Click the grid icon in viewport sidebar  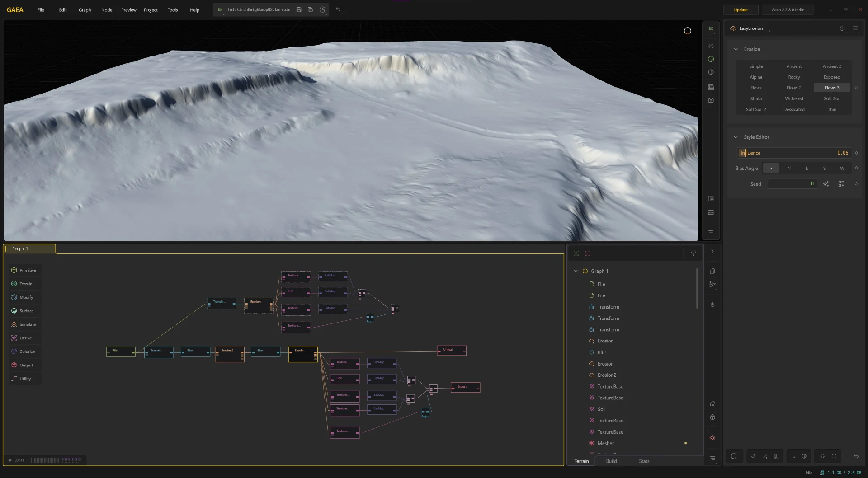click(711, 87)
